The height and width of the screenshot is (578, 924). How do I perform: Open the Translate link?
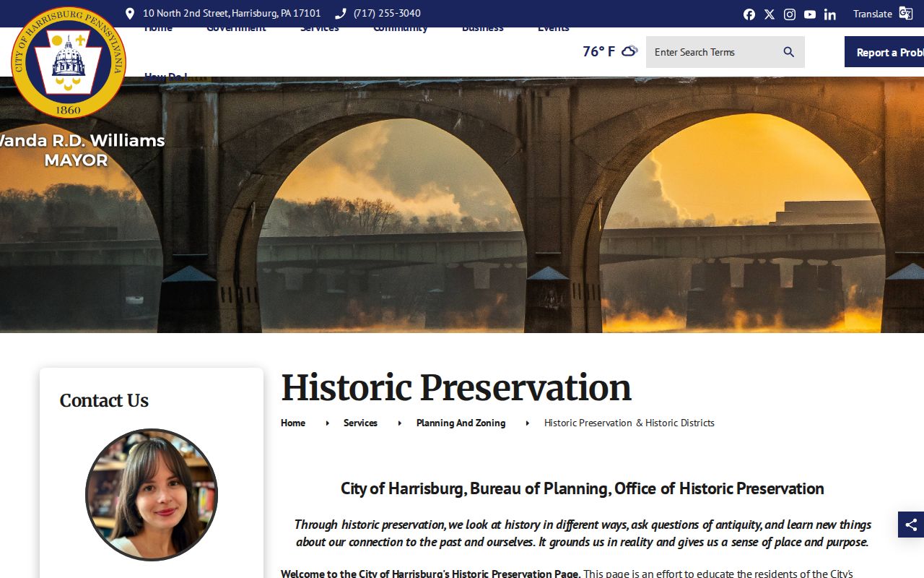(x=873, y=14)
